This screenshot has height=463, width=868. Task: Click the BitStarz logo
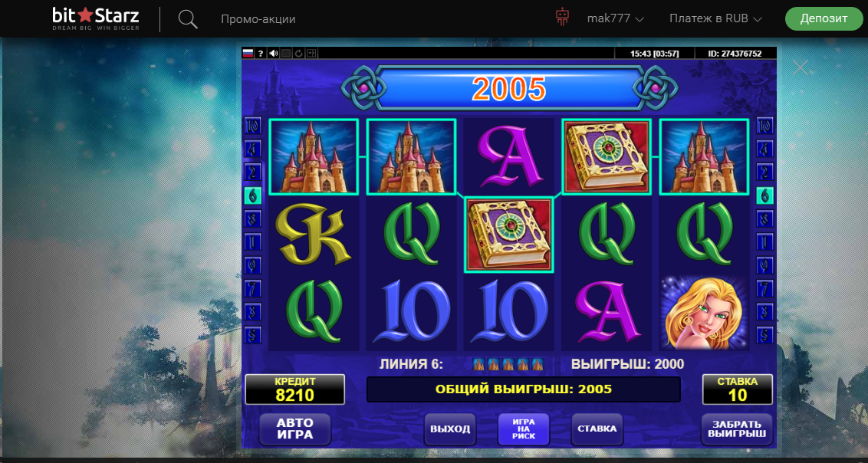(96, 19)
